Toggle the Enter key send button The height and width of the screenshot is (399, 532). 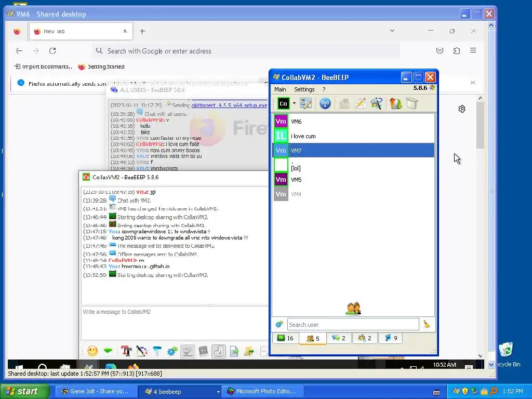[x=219, y=351]
